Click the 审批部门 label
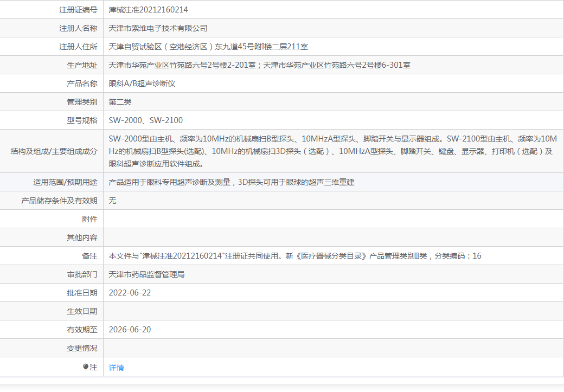Screen dimensions: 564x392 [82, 274]
